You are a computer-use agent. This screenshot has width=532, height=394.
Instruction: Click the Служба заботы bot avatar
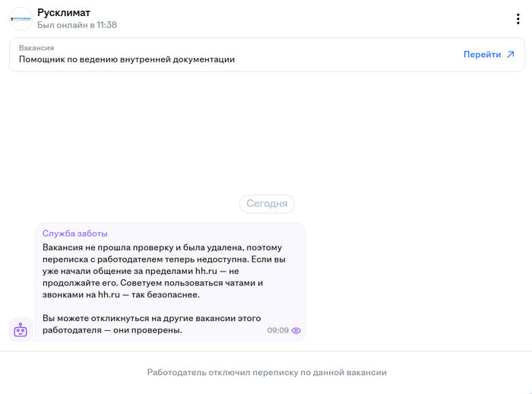point(21,329)
